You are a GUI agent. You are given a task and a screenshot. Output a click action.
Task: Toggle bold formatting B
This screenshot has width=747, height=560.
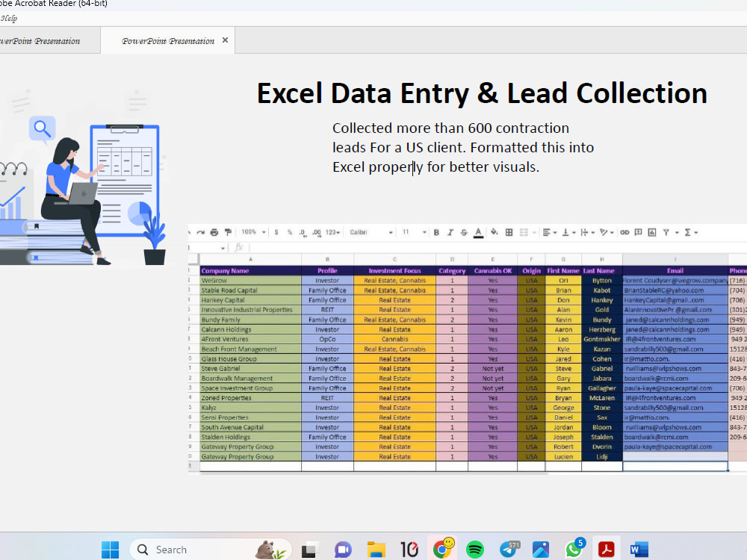[436, 232]
